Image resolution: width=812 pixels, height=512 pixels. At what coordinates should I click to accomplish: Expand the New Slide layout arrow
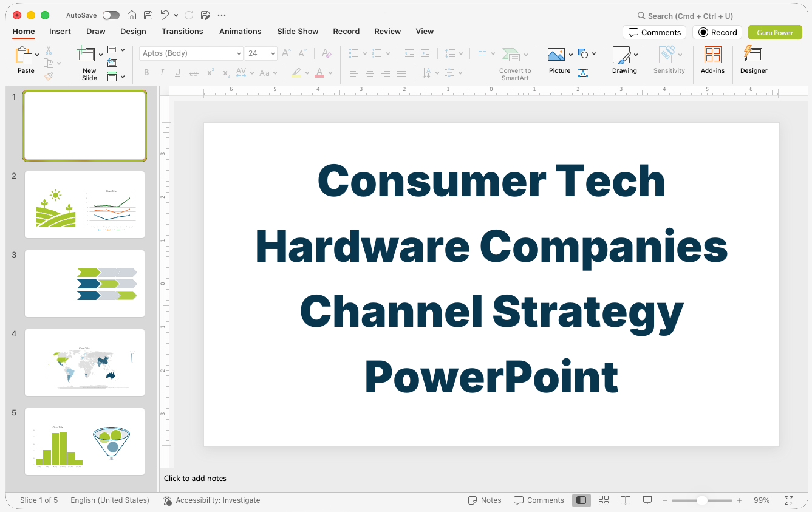[x=101, y=55]
